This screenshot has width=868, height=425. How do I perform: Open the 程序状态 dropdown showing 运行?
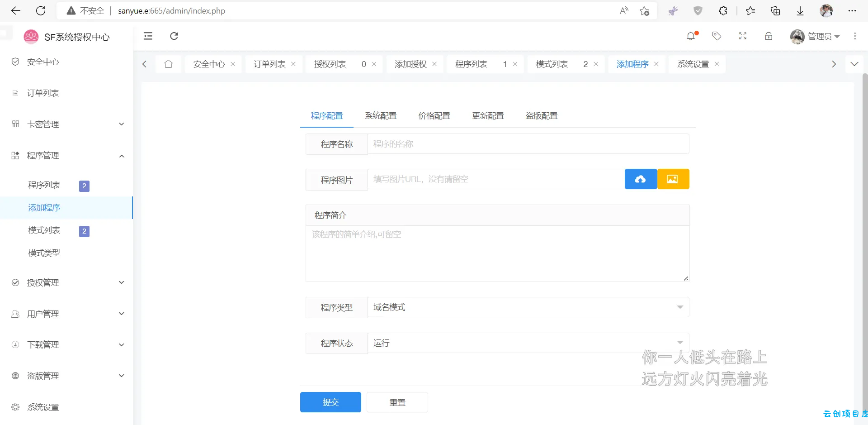pyautogui.click(x=528, y=343)
